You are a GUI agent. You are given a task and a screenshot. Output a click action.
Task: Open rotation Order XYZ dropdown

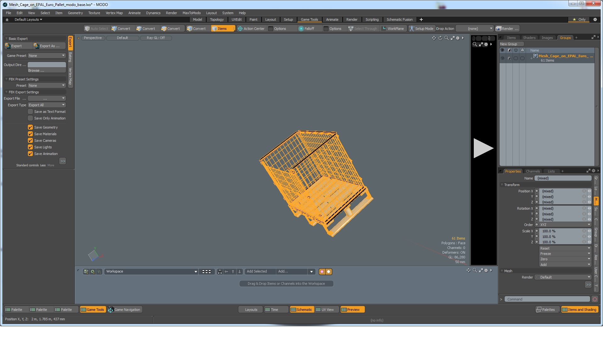click(x=565, y=225)
